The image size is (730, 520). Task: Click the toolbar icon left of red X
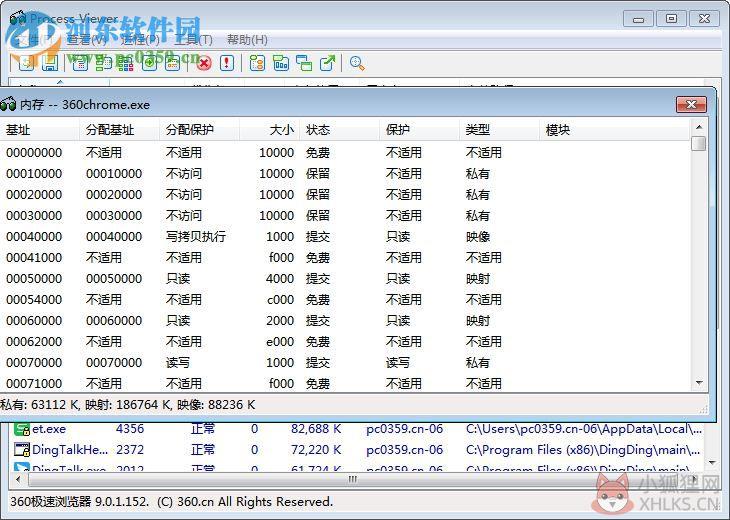[x=172, y=63]
